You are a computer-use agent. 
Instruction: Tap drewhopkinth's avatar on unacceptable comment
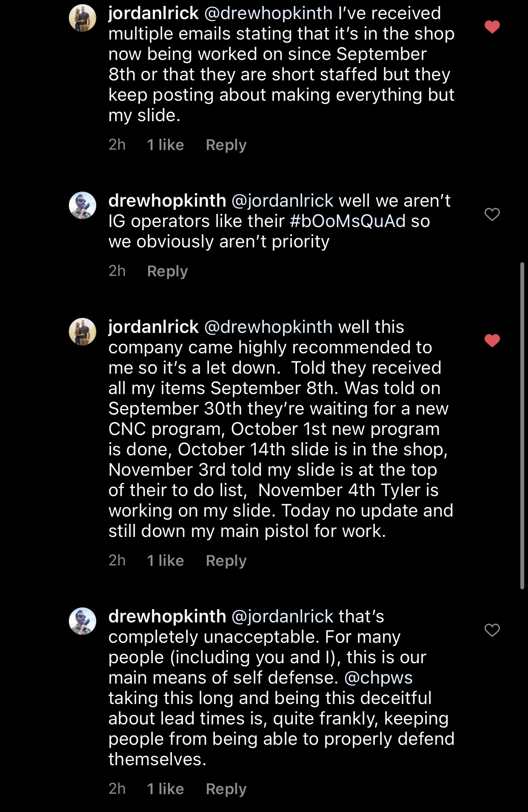(83, 621)
